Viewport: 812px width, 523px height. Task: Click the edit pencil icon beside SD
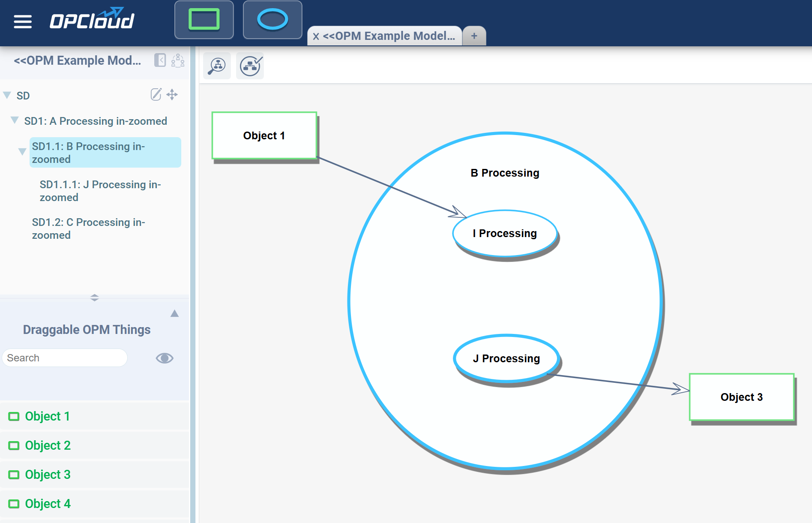pos(156,94)
